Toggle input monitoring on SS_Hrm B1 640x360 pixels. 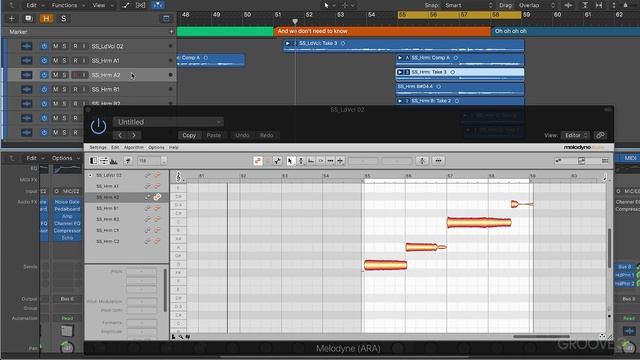click(x=84, y=89)
